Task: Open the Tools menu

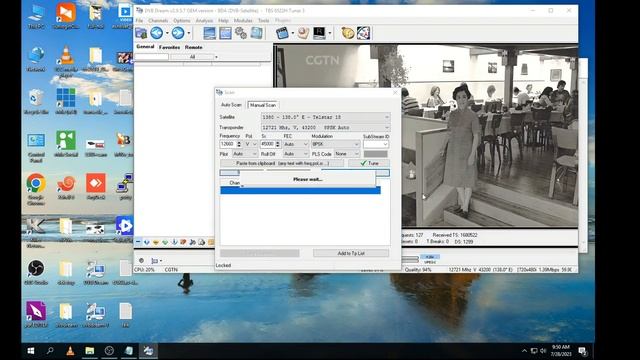Action: [x=264, y=20]
